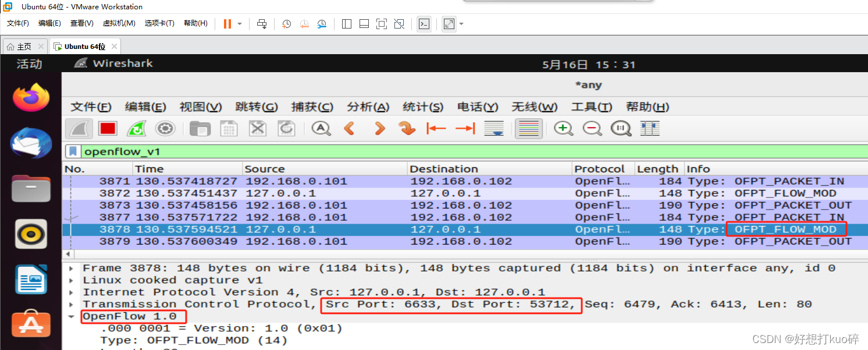
Task: Open VMware 虚拟机(M) menu
Action: click(119, 23)
